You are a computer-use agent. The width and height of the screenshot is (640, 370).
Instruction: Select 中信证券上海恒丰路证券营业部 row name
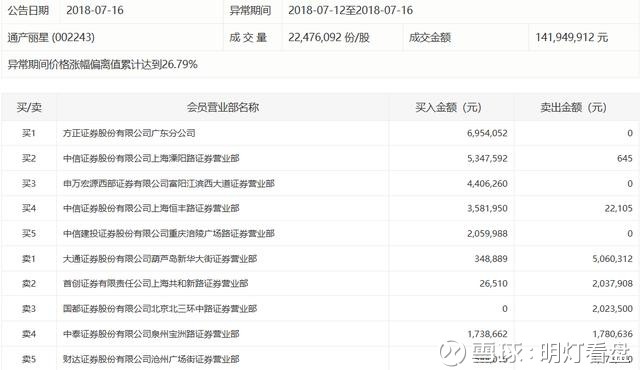[x=151, y=208]
